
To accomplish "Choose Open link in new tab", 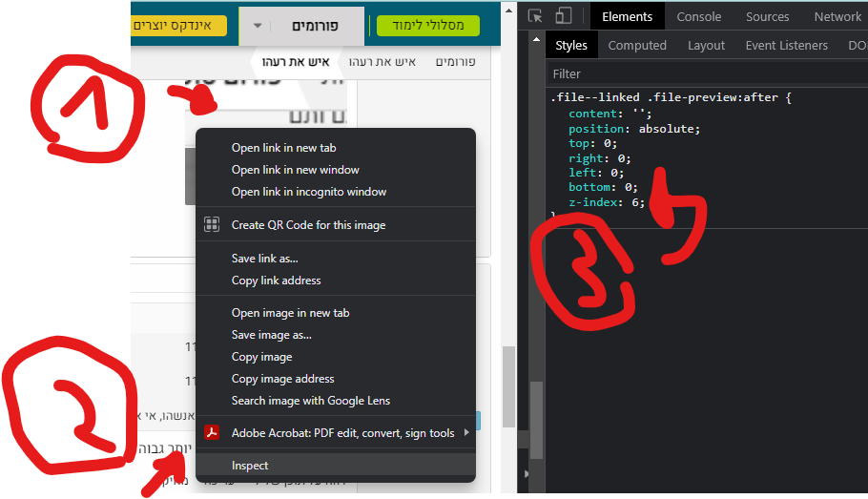I will pyautogui.click(x=336, y=148).
